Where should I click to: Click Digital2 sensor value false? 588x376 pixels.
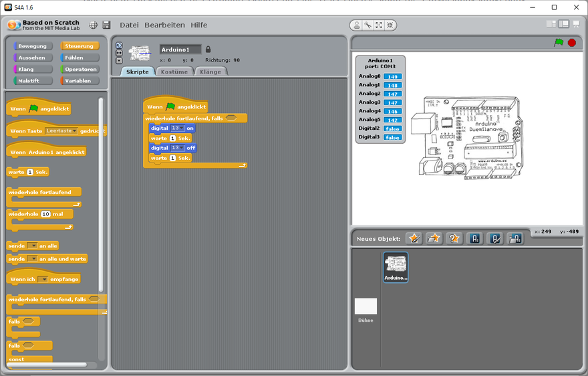393,129
